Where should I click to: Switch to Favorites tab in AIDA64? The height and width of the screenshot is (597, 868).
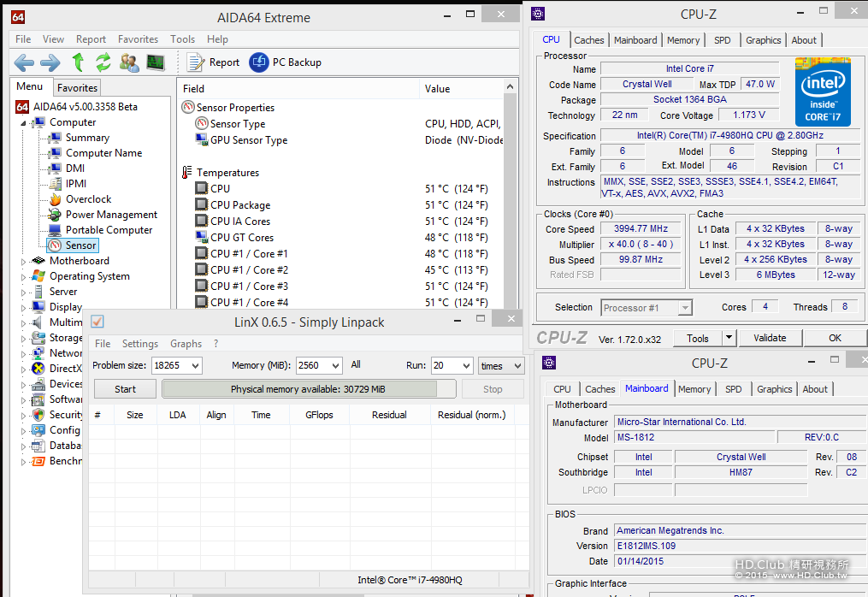(77, 88)
